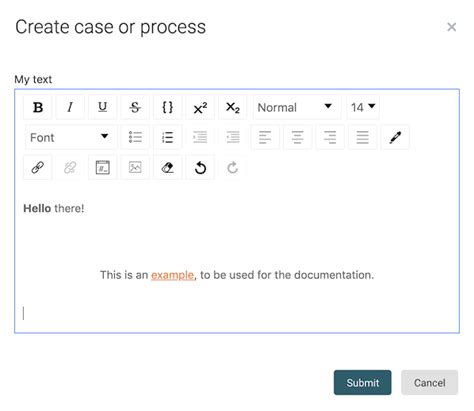Expand the Font family dropdown
Image resolution: width=474 pixels, height=411 pixels.
pos(71,137)
